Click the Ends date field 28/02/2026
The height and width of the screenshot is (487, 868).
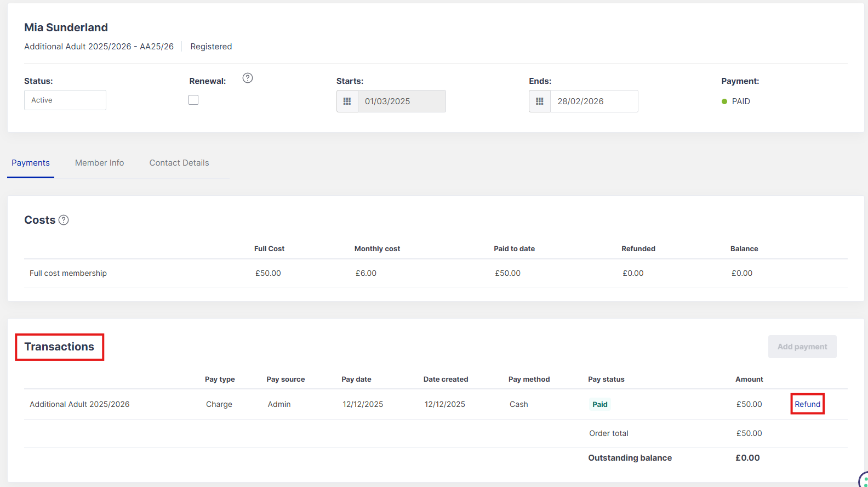click(593, 101)
